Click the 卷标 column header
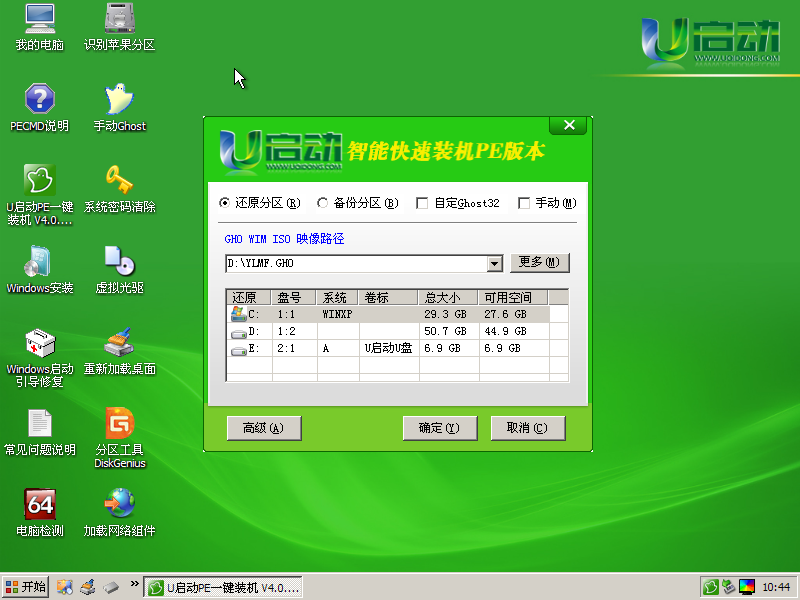Screen dimensions: 800x600 [389, 297]
